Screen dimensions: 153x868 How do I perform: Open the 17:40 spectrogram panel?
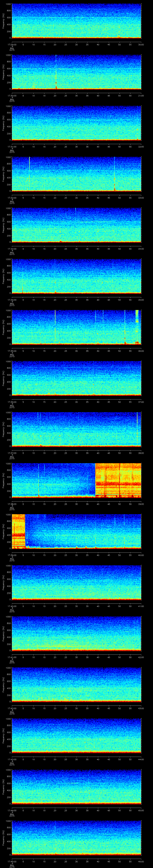(x=76, y=582)
